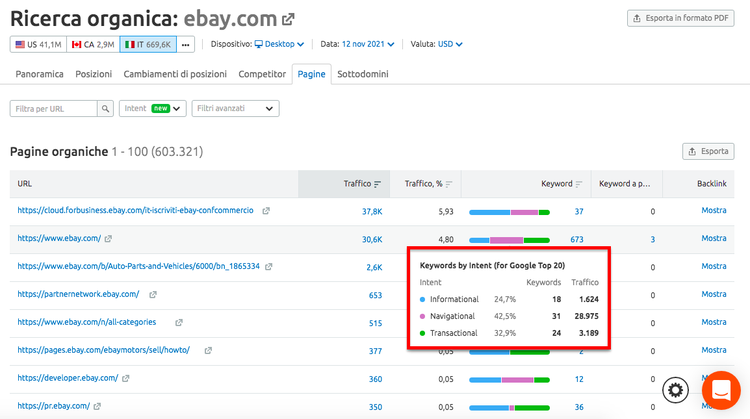This screenshot has width=750, height=419.
Task: Click keyword count 37 in first row
Action: point(579,211)
